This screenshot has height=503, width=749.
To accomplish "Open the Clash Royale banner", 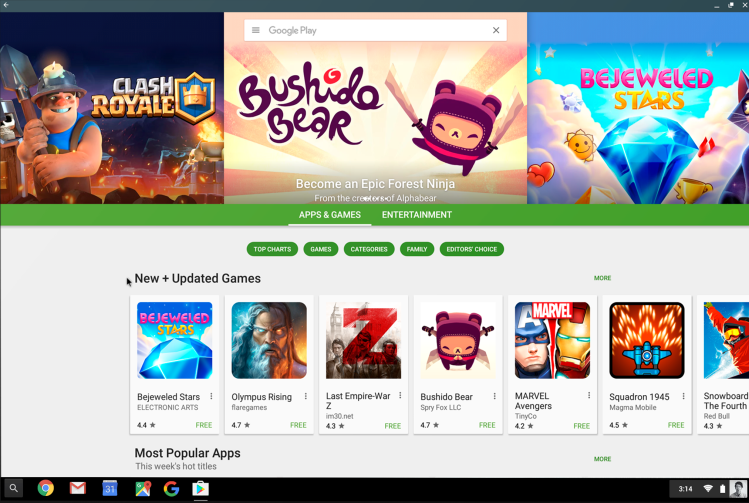I will tap(112, 108).
